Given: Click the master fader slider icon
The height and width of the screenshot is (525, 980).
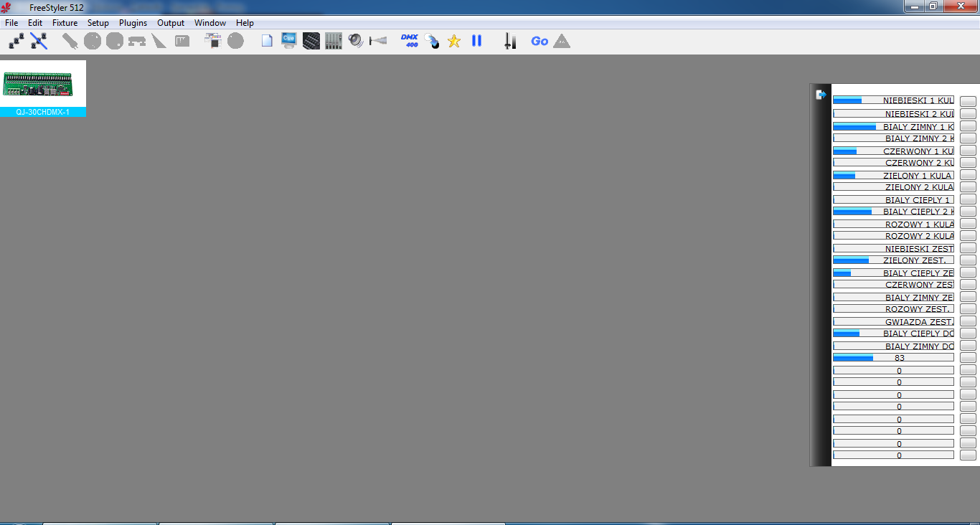Looking at the screenshot, I should click(509, 41).
